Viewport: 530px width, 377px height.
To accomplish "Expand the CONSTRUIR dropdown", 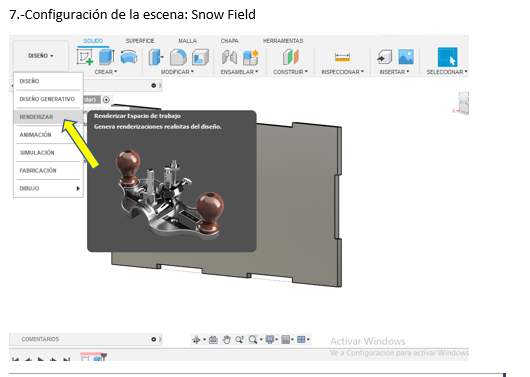I will 290,72.
